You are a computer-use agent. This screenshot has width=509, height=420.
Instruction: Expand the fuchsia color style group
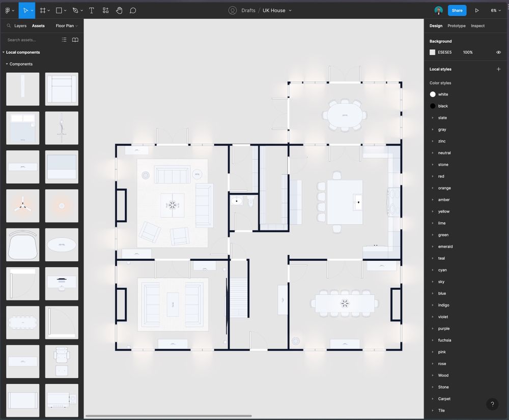point(433,340)
